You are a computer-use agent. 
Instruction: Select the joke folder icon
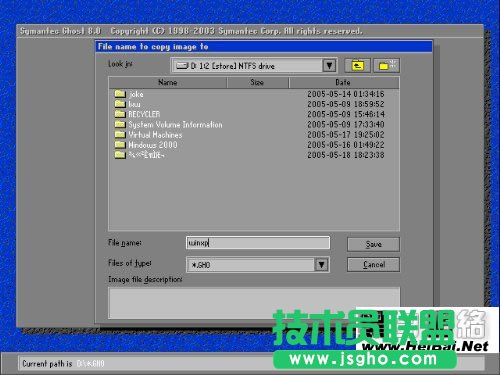point(120,94)
